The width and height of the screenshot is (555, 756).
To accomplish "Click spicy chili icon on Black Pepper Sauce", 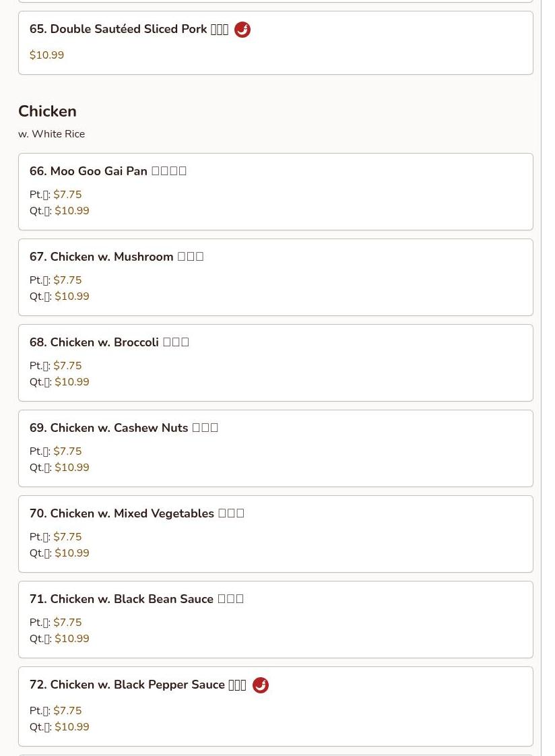I will pos(260,685).
